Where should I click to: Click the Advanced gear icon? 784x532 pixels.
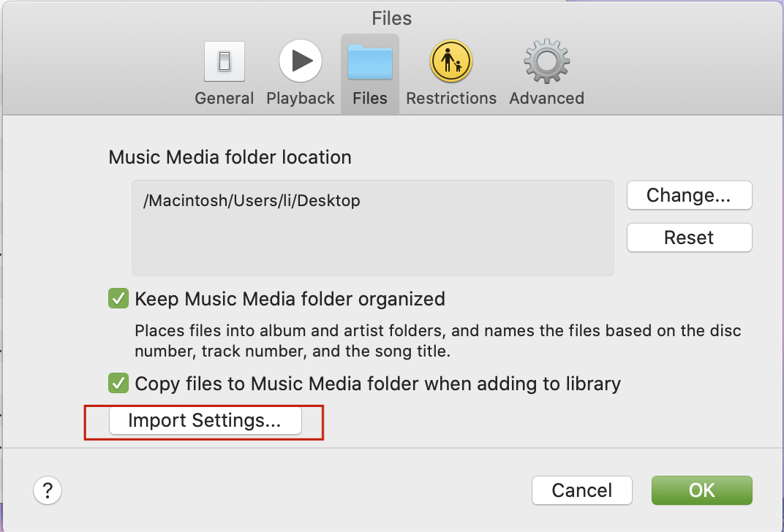pos(546,61)
